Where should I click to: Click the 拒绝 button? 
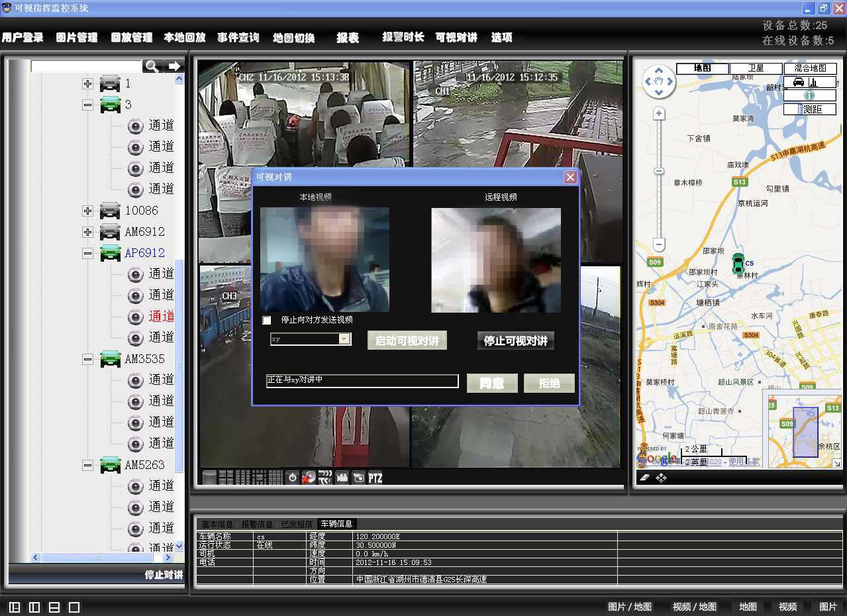(x=549, y=383)
